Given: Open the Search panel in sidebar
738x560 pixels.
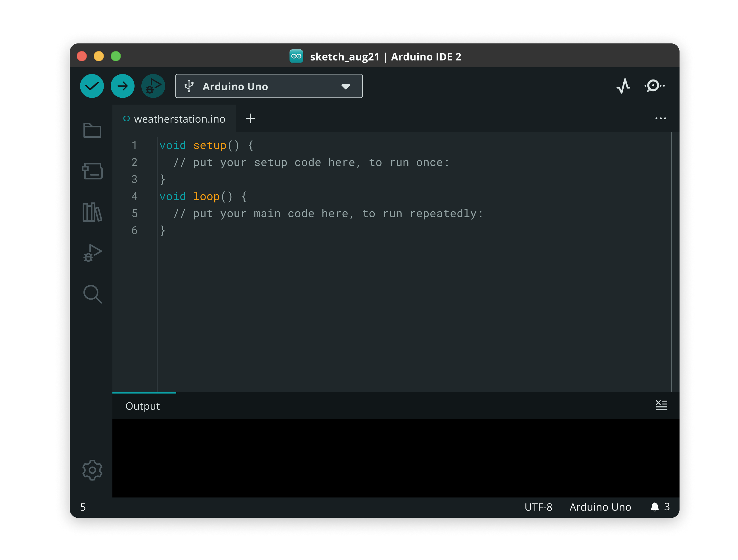Looking at the screenshot, I should [x=92, y=294].
